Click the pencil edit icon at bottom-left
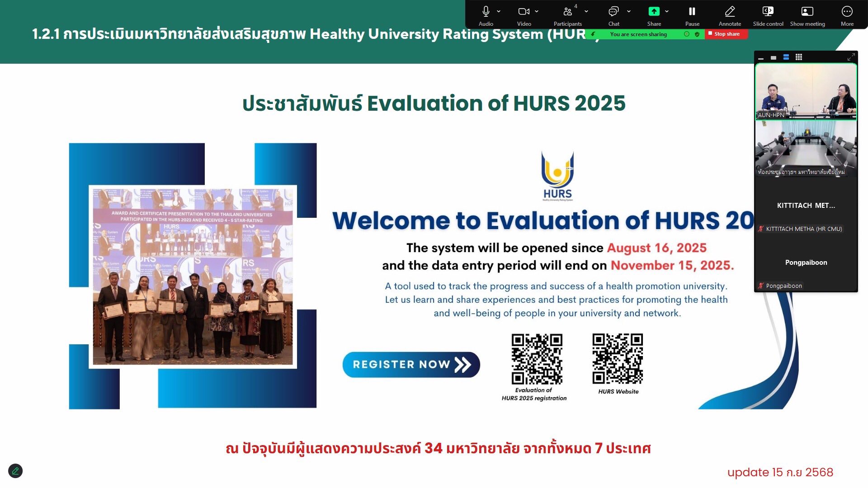 (x=15, y=471)
